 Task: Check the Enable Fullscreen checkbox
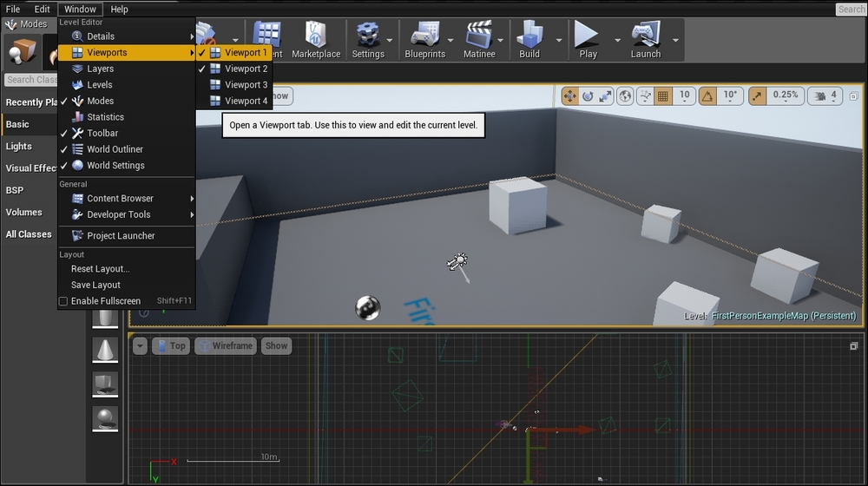tap(63, 301)
